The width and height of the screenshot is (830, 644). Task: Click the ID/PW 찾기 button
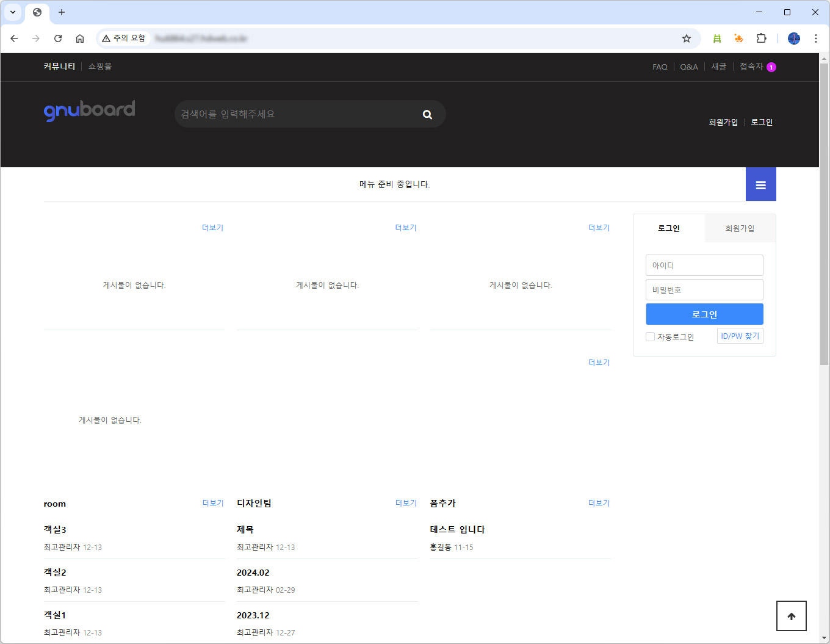point(740,336)
